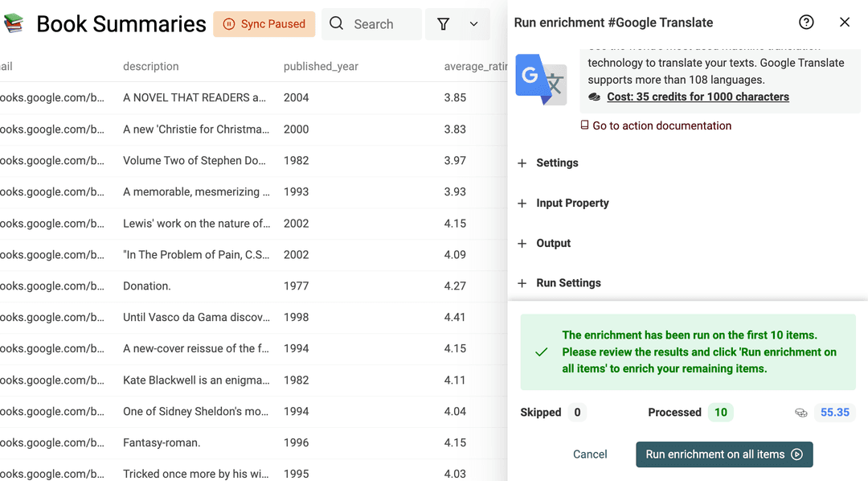Viewport: 868px width, 481px height.
Task: Open the filter funnel icon
Action: pyautogui.click(x=443, y=23)
